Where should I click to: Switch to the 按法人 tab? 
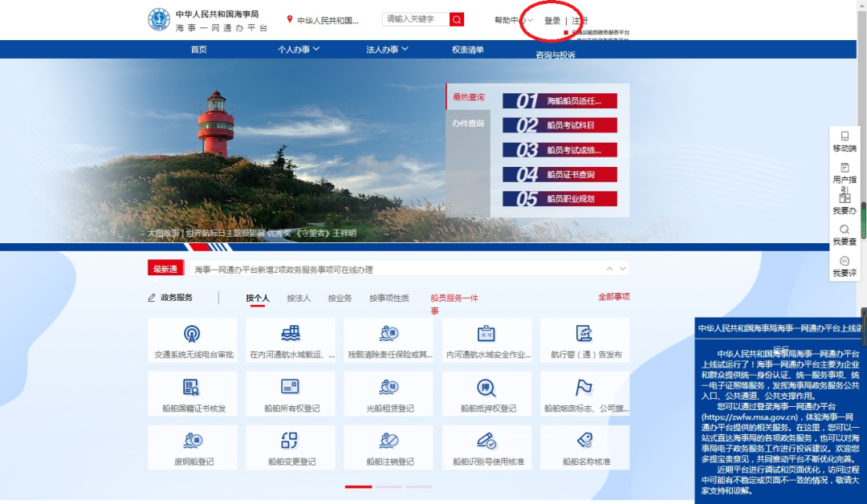[x=299, y=298]
